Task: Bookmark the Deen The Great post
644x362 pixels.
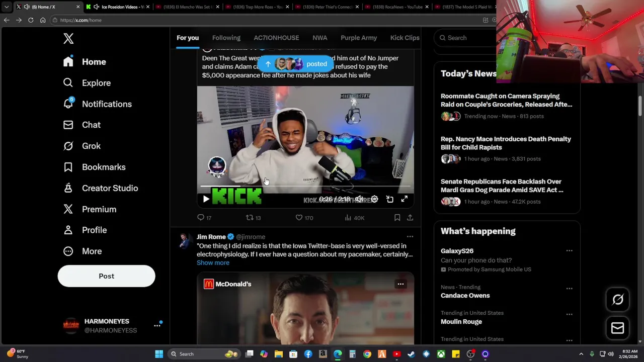Action: pyautogui.click(x=397, y=218)
